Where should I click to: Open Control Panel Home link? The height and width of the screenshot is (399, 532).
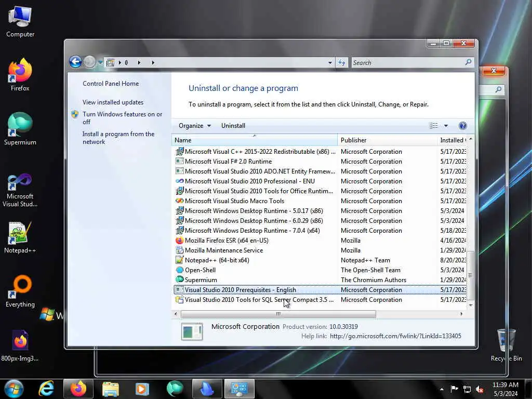coord(111,84)
